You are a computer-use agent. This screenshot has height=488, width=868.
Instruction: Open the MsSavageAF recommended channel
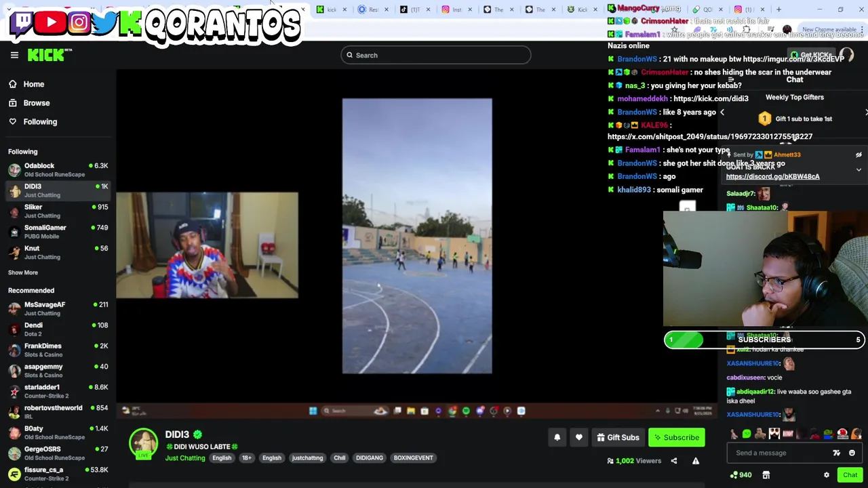tap(58, 309)
